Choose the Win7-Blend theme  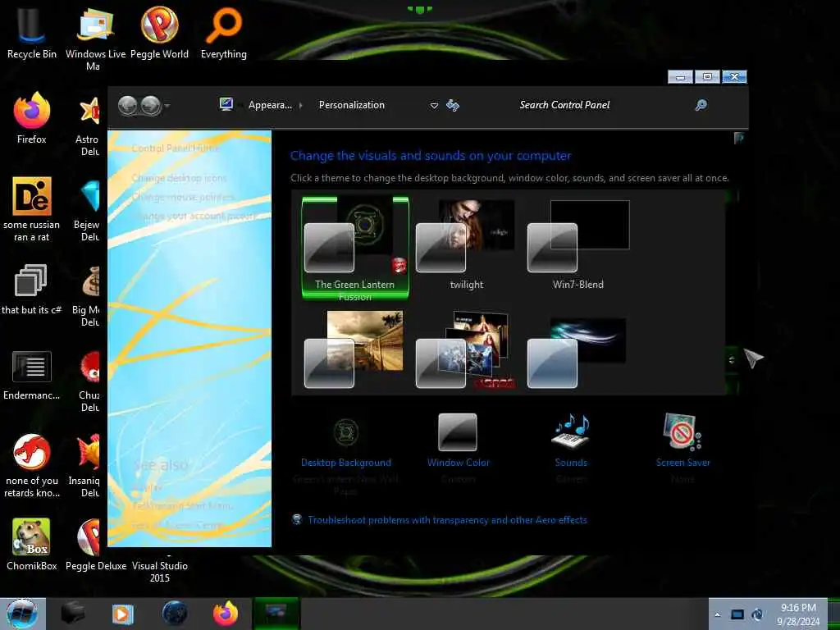(578, 244)
